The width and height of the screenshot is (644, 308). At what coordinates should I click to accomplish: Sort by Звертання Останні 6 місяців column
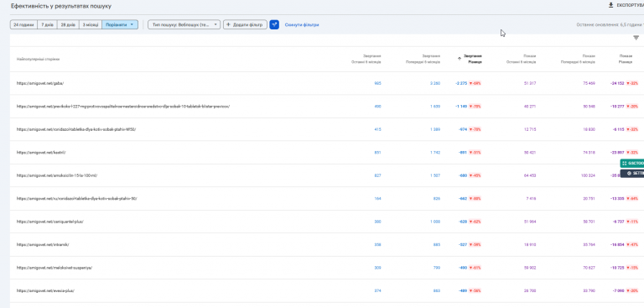pos(366,59)
